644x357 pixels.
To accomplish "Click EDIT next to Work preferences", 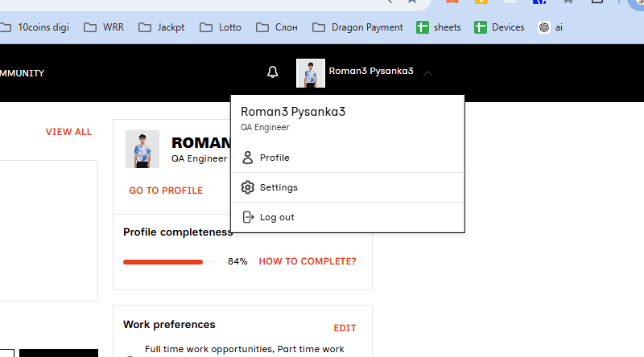I will point(345,328).
